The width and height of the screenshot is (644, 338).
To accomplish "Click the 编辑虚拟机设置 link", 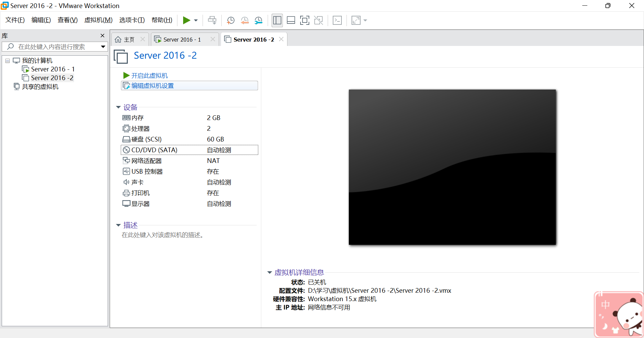I will tap(190, 86).
